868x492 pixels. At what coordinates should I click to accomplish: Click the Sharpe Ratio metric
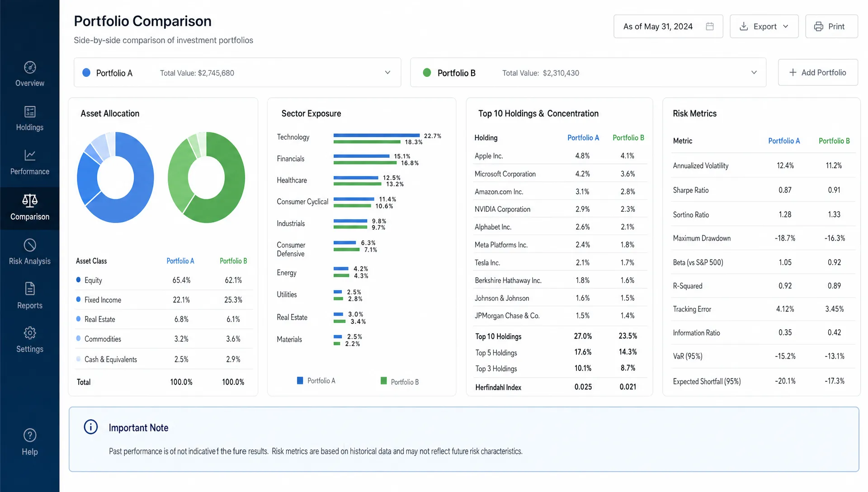coord(690,190)
